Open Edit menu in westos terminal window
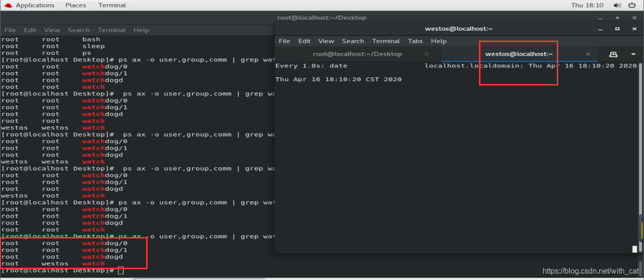Screen dimensions: 644x280 coord(305,41)
